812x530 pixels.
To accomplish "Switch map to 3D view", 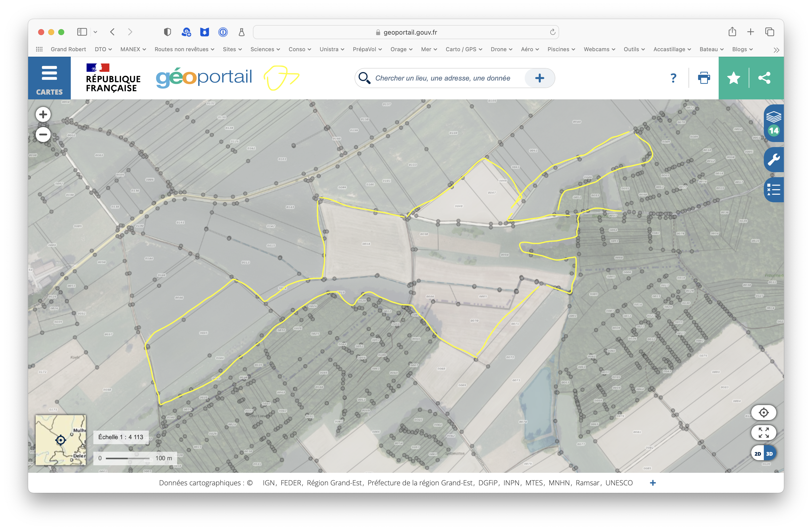I will click(x=769, y=453).
